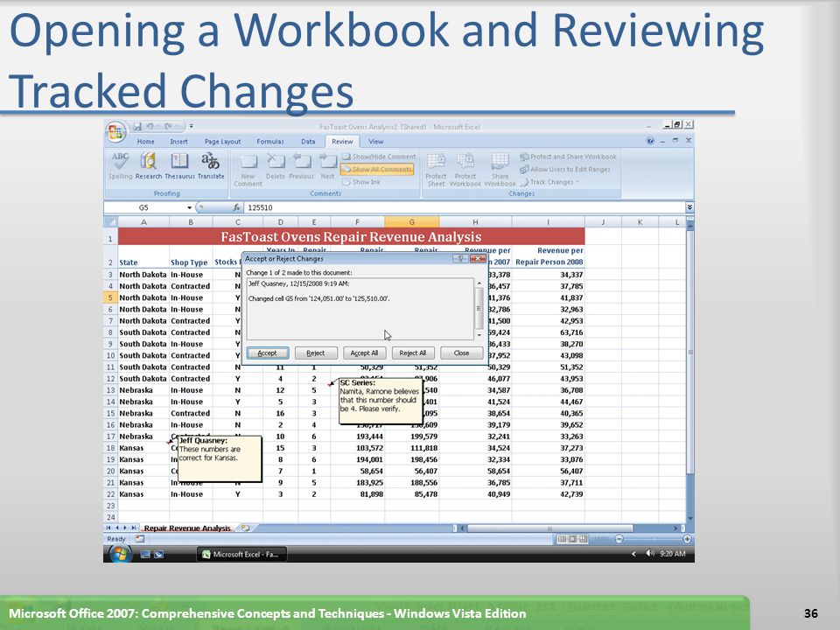Select column G header

[x=411, y=221]
